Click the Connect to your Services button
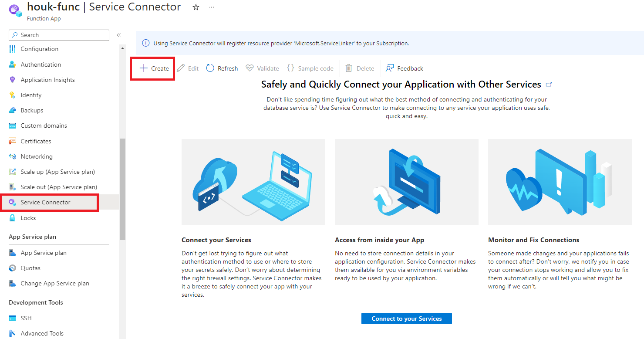644x339 pixels. point(406,318)
